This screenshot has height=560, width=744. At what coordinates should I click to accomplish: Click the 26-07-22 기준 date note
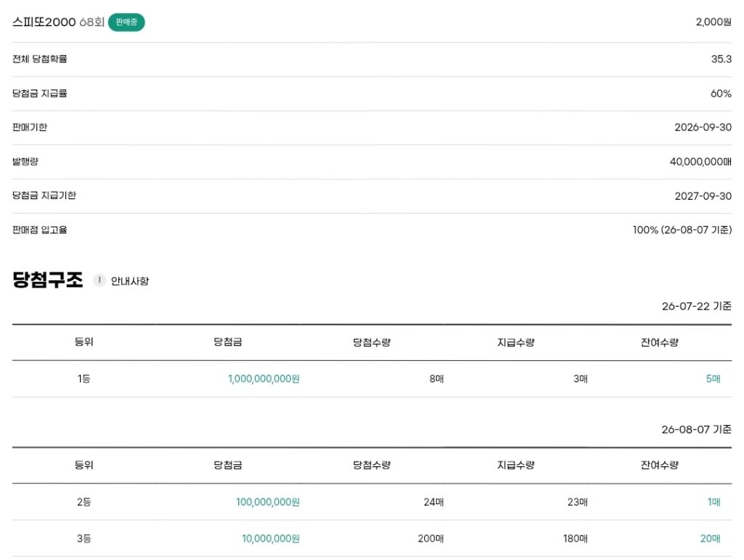(x=697, y=307)
